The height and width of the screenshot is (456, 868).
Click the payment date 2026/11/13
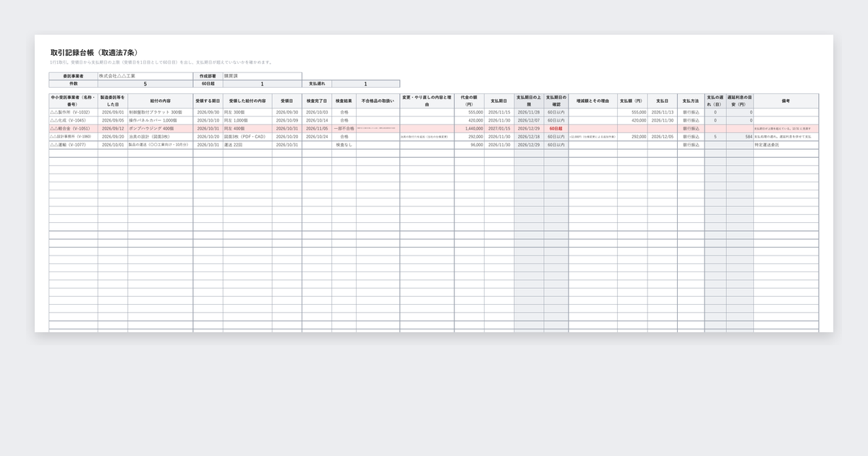click(x=663, y=113)
